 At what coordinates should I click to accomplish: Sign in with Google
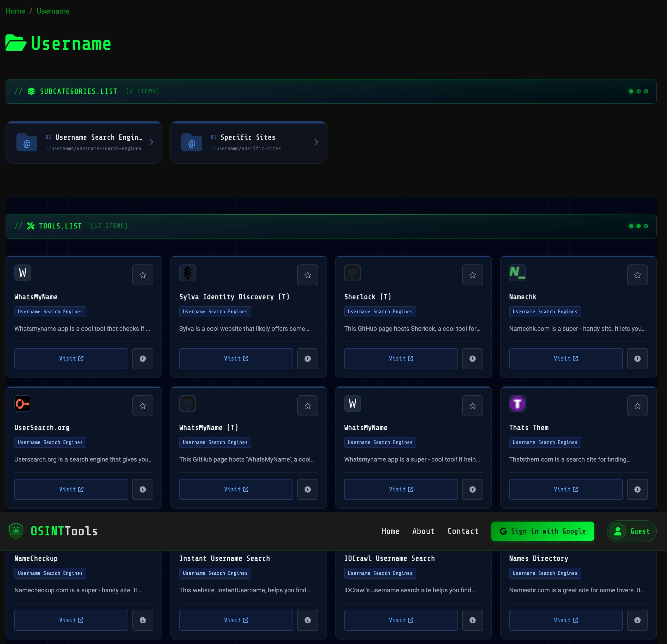pyautogui.click(x=543, y=531)
